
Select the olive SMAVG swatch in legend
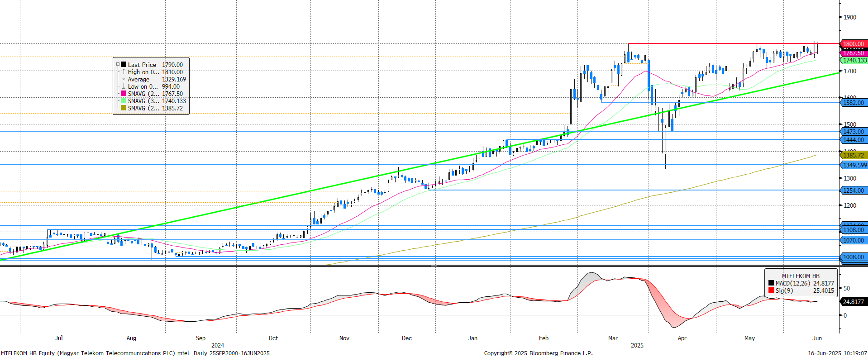[x=124, y=108]
